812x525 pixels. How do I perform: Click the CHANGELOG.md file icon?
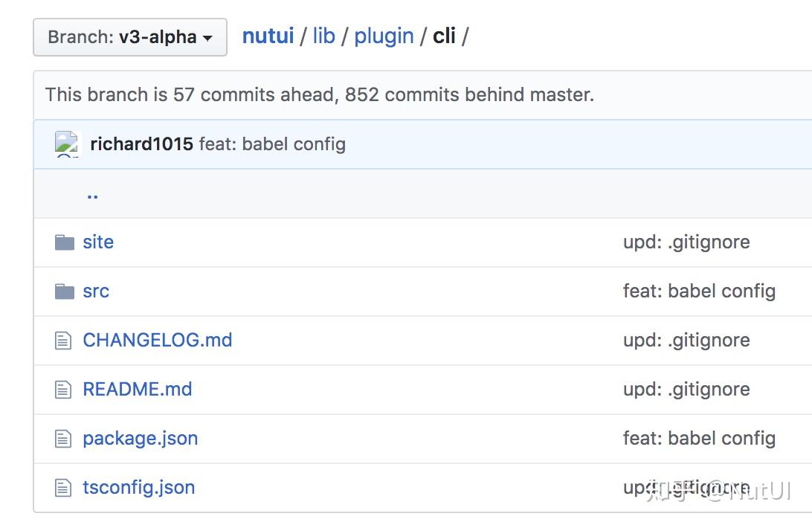coord(64,341)
